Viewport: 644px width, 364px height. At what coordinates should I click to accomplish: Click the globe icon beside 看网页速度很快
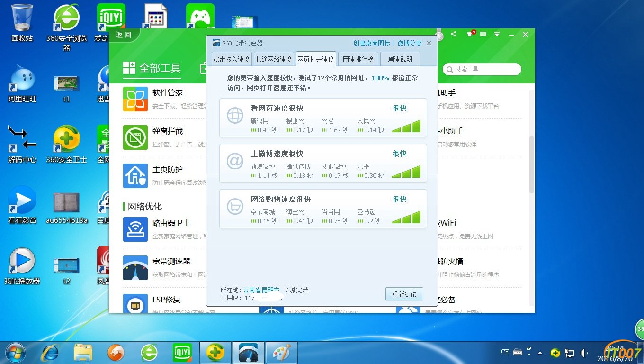pos(235,115)
